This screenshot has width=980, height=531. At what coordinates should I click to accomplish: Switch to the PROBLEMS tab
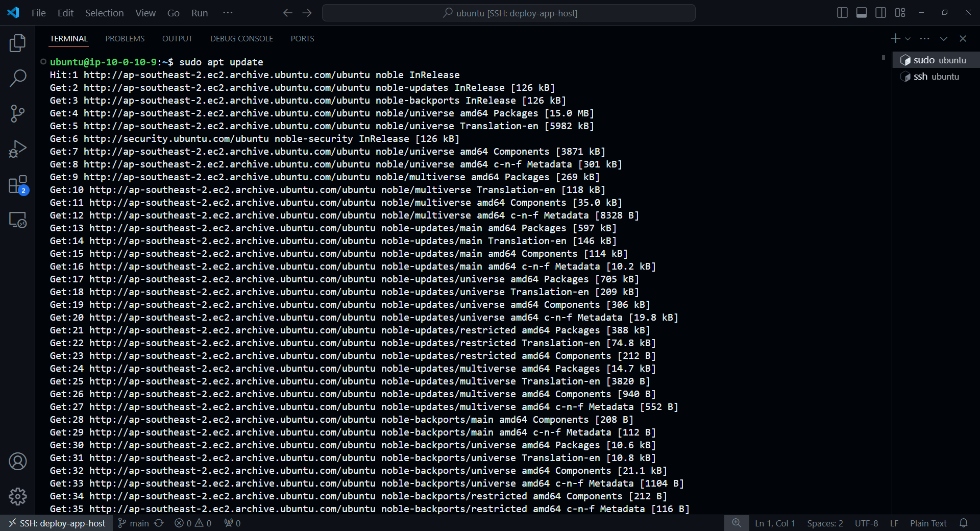[125, 39]
